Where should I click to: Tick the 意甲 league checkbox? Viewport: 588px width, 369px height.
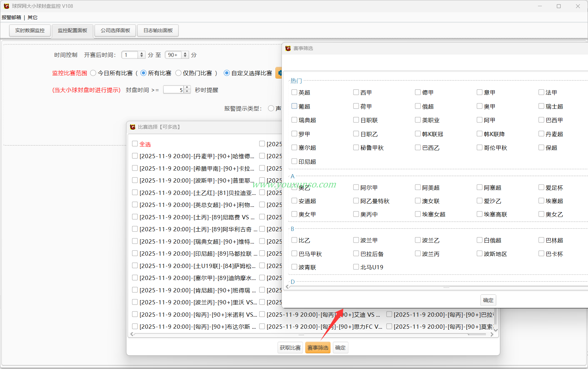point(479,92)
